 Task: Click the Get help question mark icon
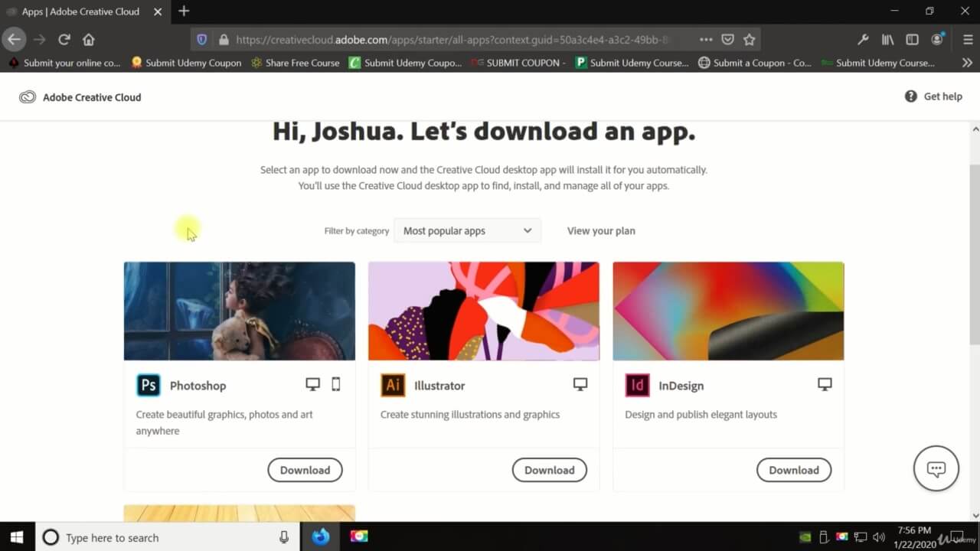click(x=911, y=96)
